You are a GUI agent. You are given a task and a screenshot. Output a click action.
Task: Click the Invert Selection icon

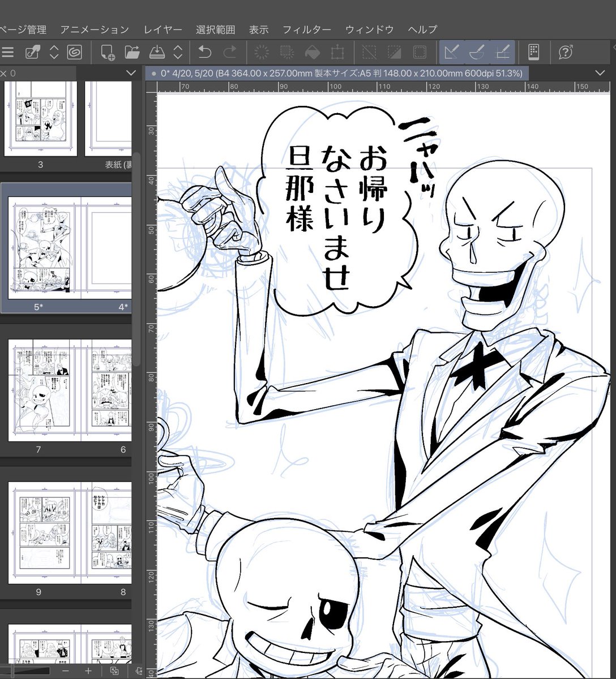[x=395, y=53]
